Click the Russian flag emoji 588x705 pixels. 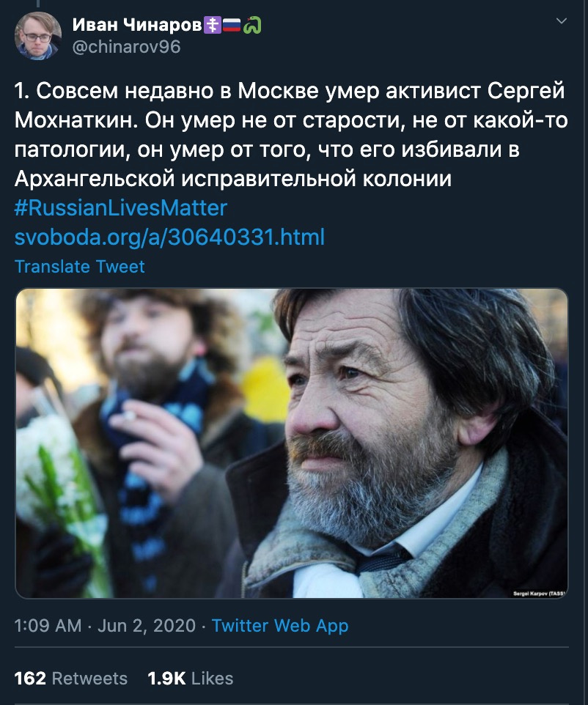pos(232,25)
